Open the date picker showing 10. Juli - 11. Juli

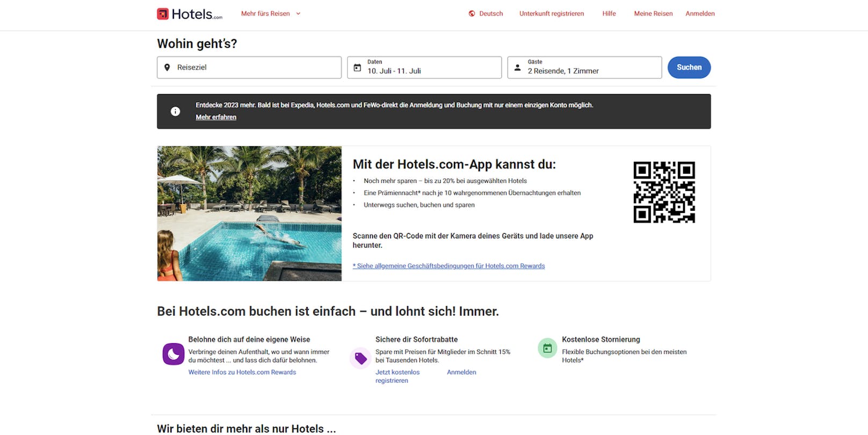tap(424, 67)
